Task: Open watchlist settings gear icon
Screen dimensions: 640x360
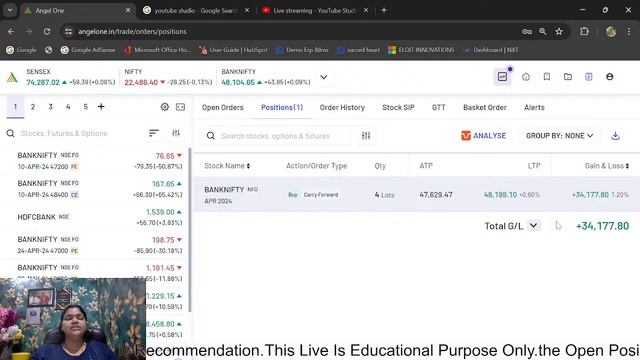Action: pos(164,107)
